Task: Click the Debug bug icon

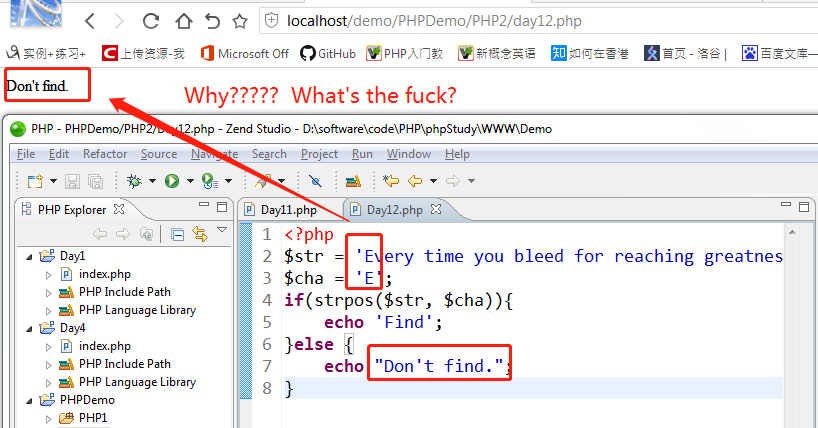Action: click(x=134, y=181)
